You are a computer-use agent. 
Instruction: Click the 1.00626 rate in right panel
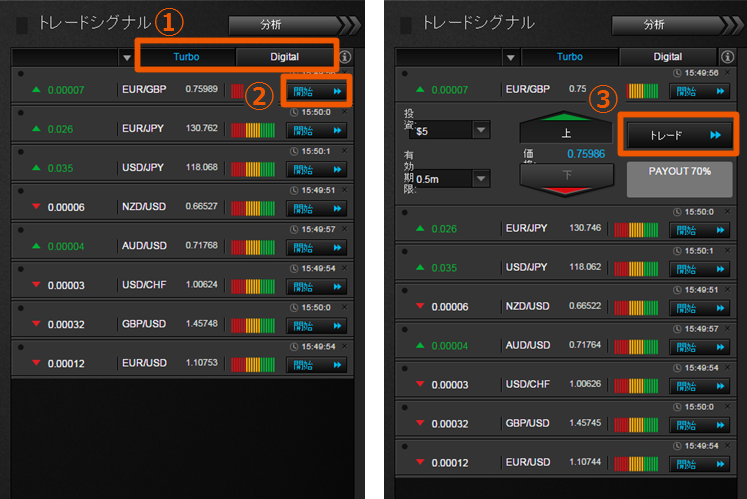pos(585,384)
